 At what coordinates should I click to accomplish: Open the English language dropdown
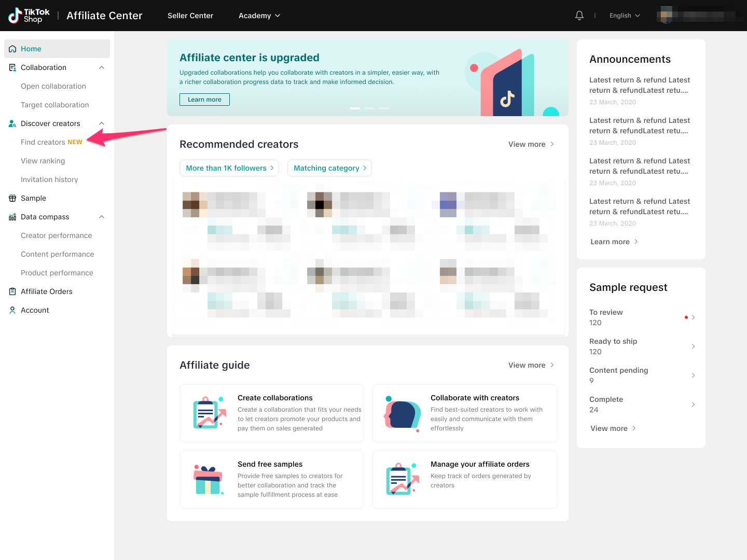(x=624, y=16)
